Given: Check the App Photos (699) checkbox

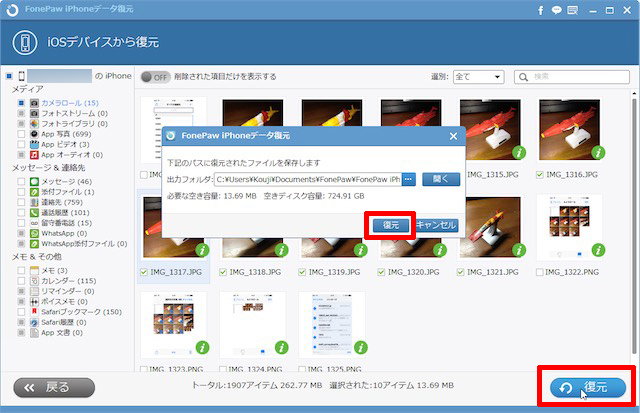Looking at the screenshot, I should tap(21, 134).
